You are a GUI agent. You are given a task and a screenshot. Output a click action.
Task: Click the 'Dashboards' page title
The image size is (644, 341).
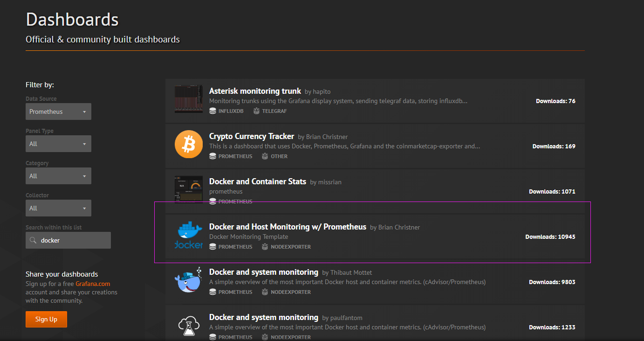[x=72, y=20]
